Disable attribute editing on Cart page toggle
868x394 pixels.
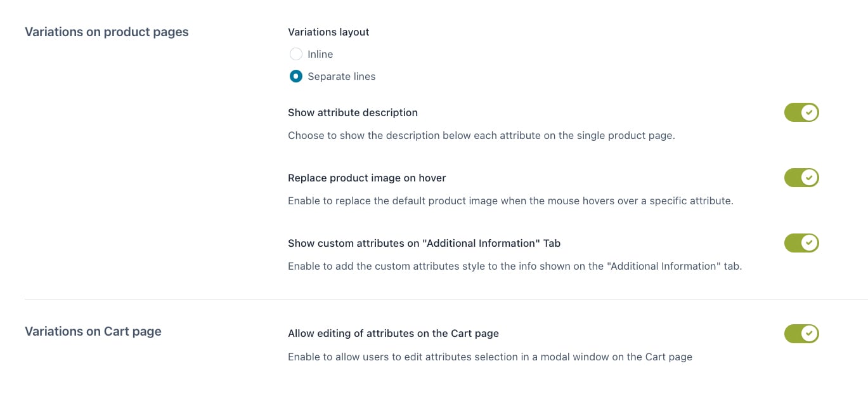click(801, 334)
